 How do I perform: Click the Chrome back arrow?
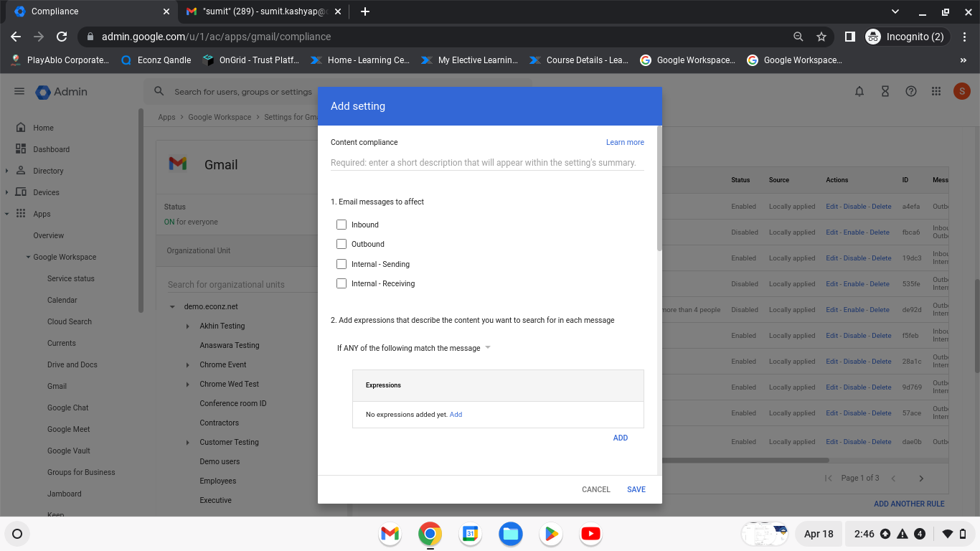coord(16,37)
